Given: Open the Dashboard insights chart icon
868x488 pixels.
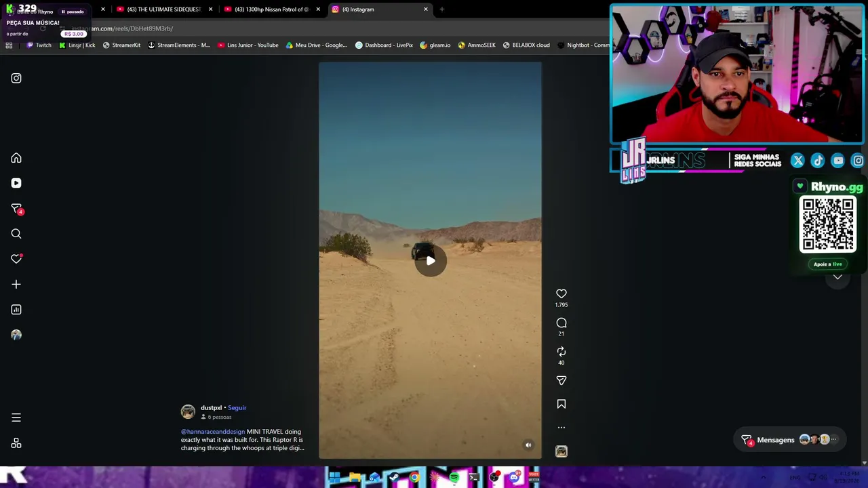Looking at the screenshot, I should 16,310.
